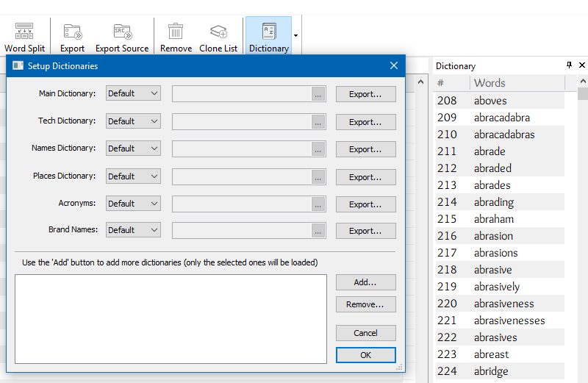Screen dimensions: 588x383
Task: Click the Word Split toolbar icon
Action: pyautogui.click(x=24, y=31)
